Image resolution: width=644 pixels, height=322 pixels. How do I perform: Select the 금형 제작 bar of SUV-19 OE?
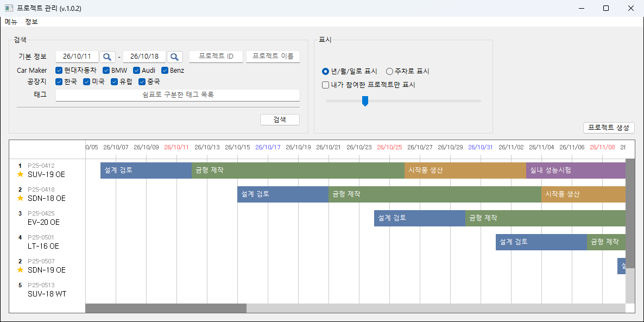coord(298,171)
